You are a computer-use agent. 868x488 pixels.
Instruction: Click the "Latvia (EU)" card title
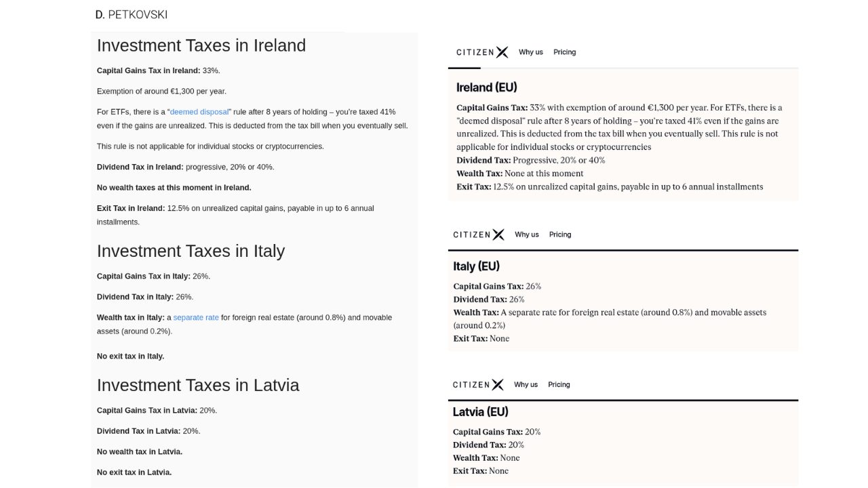[x=480, y=412]
